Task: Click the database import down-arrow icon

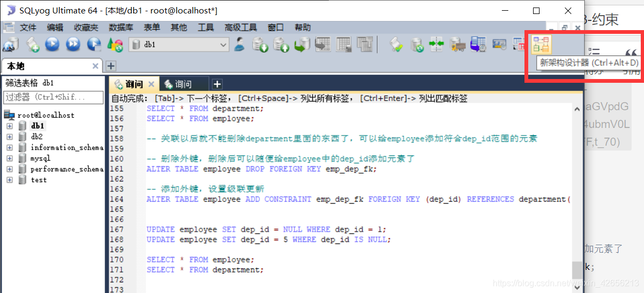Action: 261,44
